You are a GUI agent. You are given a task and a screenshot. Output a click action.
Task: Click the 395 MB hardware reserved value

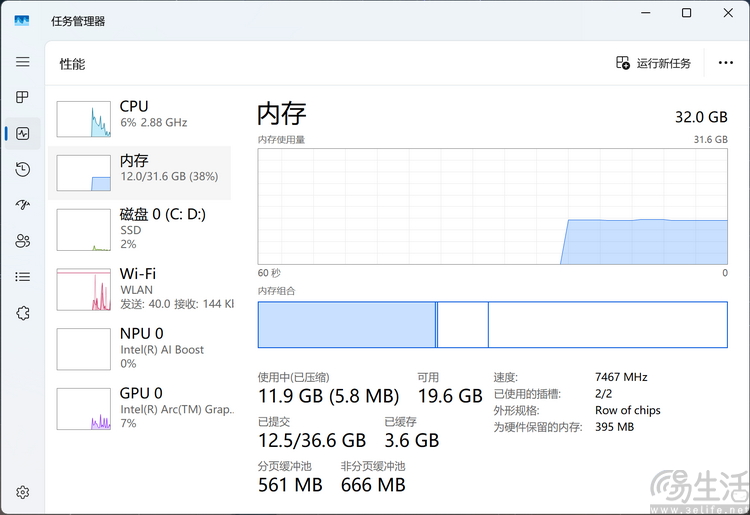pos(615,427)
